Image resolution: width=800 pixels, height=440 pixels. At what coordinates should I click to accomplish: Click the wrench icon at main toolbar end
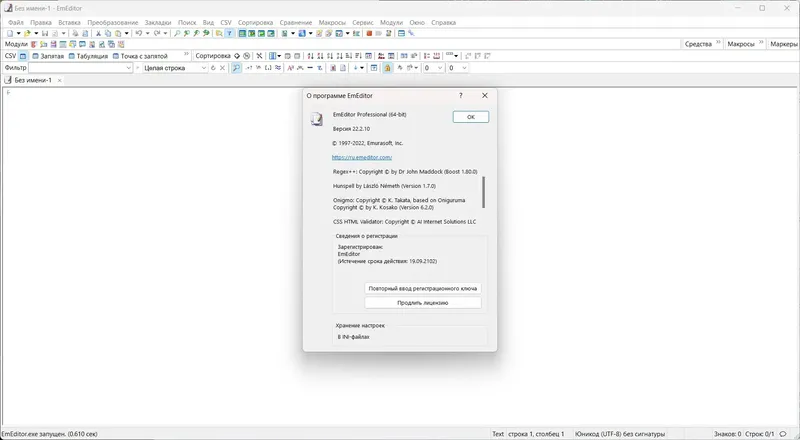(x=411, y=33)
